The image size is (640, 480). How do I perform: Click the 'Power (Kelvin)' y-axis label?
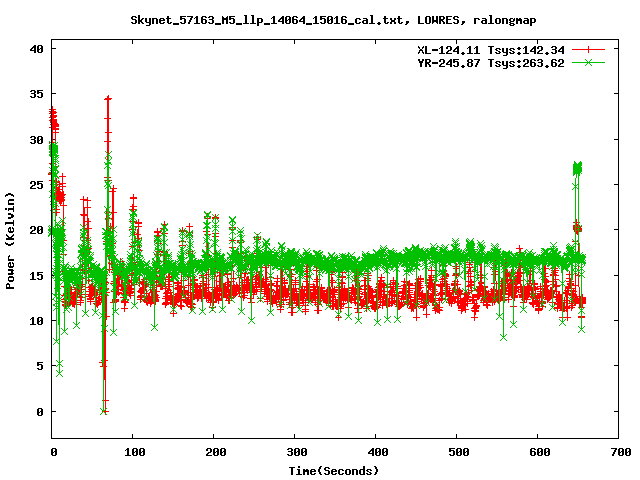coord(10,241)
